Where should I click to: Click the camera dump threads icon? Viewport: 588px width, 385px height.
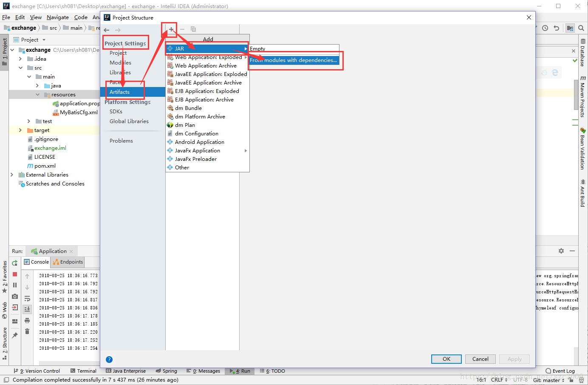[x=15, y=296]
